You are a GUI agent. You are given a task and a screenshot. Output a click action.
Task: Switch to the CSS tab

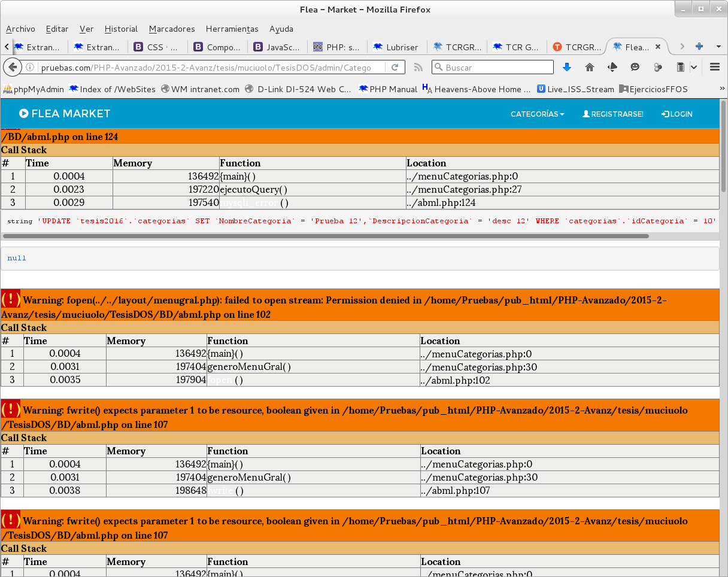158,47
